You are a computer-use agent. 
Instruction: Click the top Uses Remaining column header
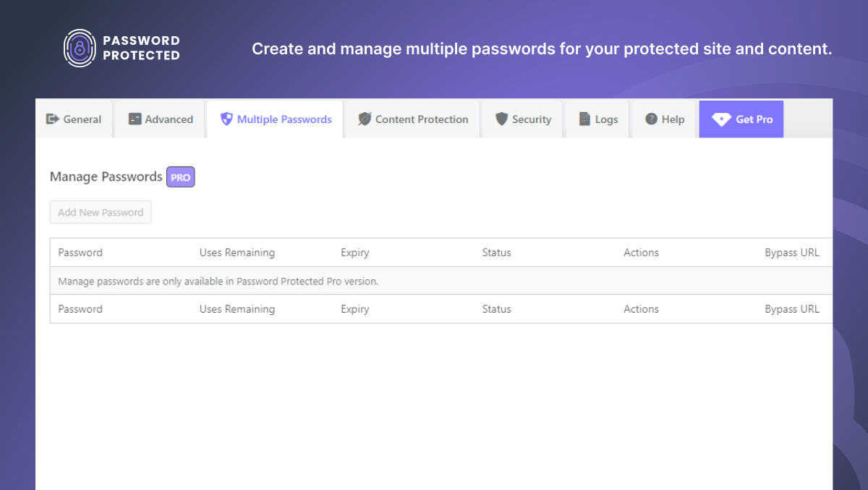pyautogui.click(x=237, y=253)
